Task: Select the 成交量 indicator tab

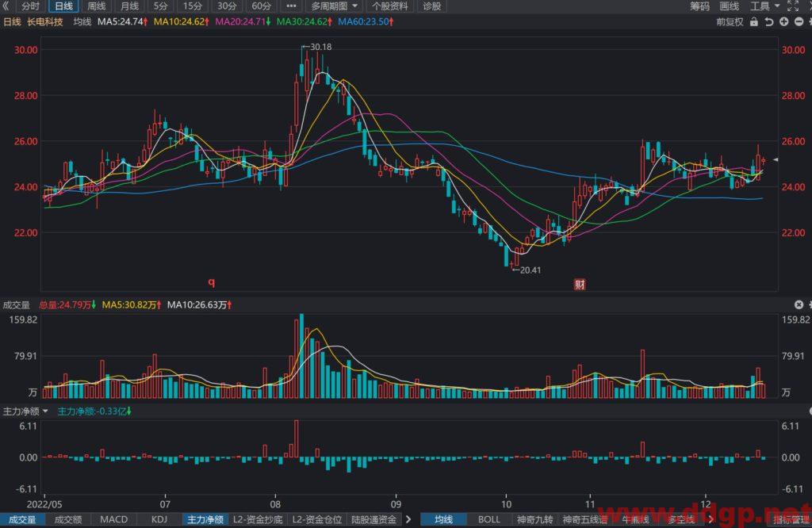Action: tap(22, 520)
